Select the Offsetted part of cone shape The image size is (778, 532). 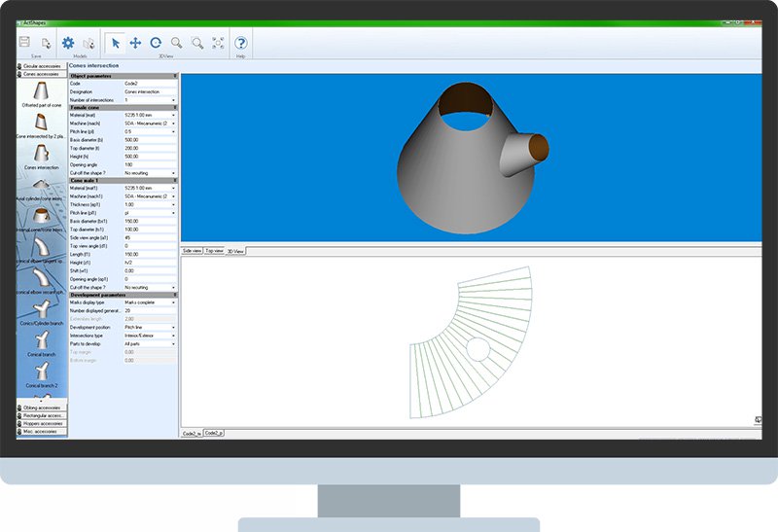click(42, 94)
